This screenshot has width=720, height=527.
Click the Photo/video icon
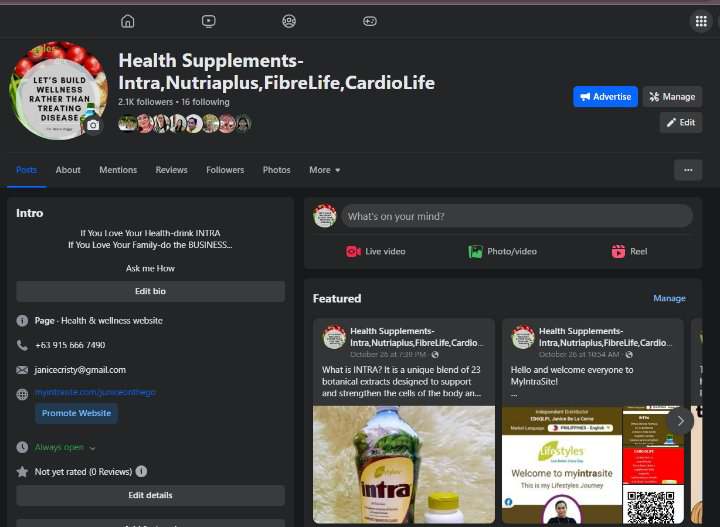coord(475,252)
